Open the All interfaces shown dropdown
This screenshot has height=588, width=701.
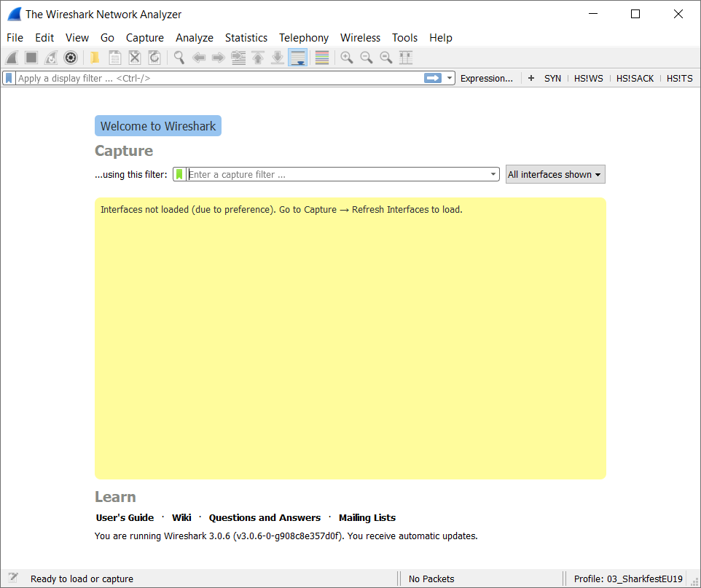click(x=555, y=174)
